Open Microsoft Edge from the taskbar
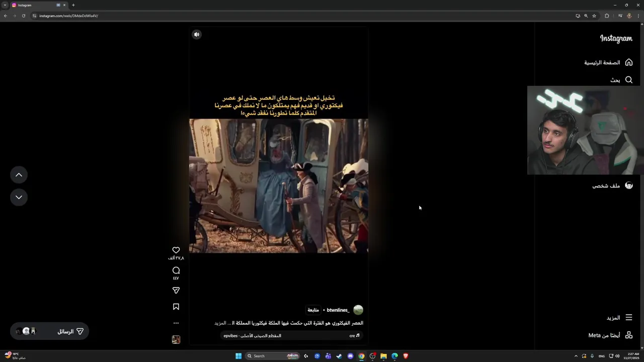644x362 pixels. [394, 356]
